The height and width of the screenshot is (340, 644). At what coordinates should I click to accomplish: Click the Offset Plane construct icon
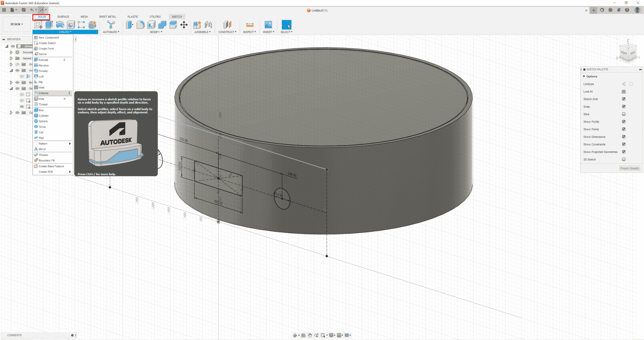227,25
